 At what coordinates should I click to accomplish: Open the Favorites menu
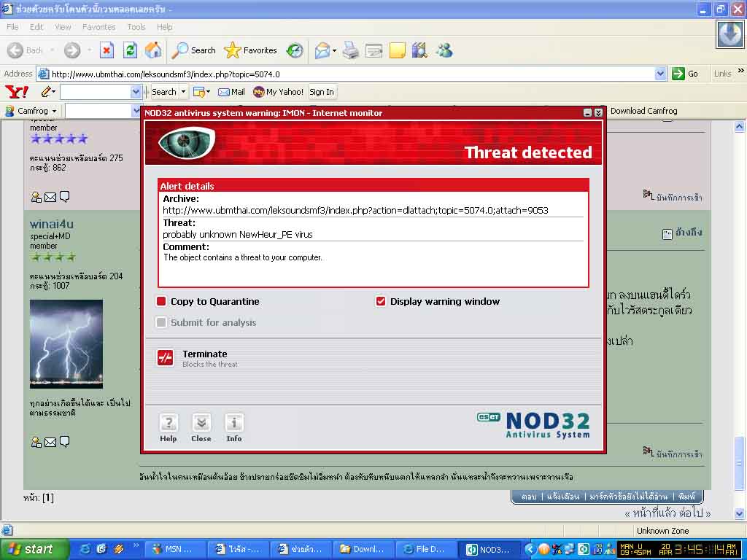click(x=99, y=27)
